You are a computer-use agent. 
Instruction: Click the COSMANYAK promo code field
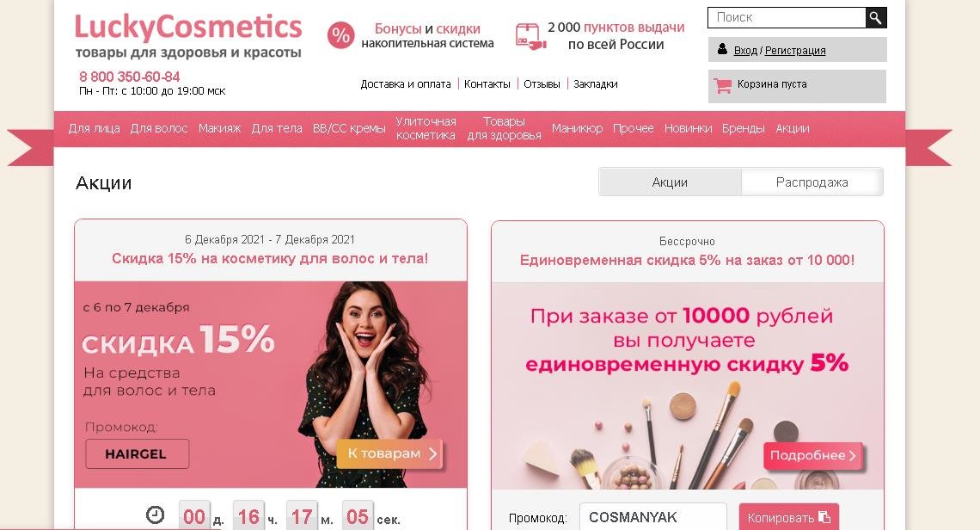tap(653, 517)
